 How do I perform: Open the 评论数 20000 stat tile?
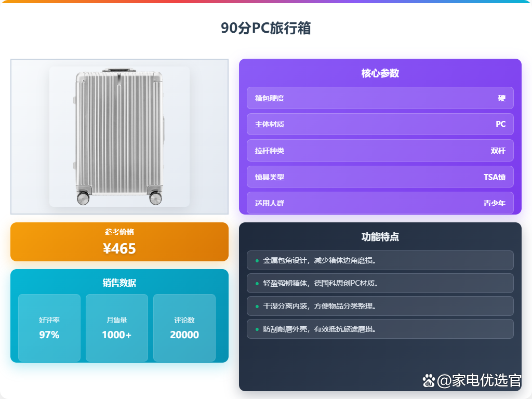tap(184, 328)
